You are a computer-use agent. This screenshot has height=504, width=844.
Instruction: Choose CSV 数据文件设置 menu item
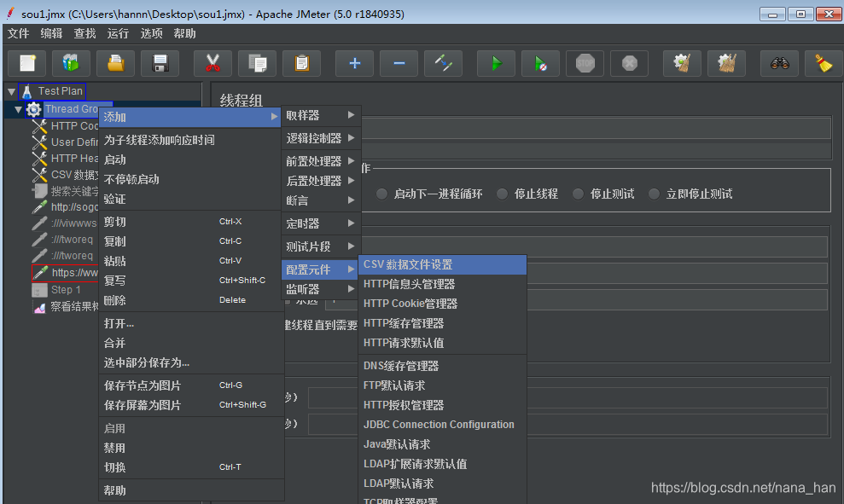click(x=442, y=264)
